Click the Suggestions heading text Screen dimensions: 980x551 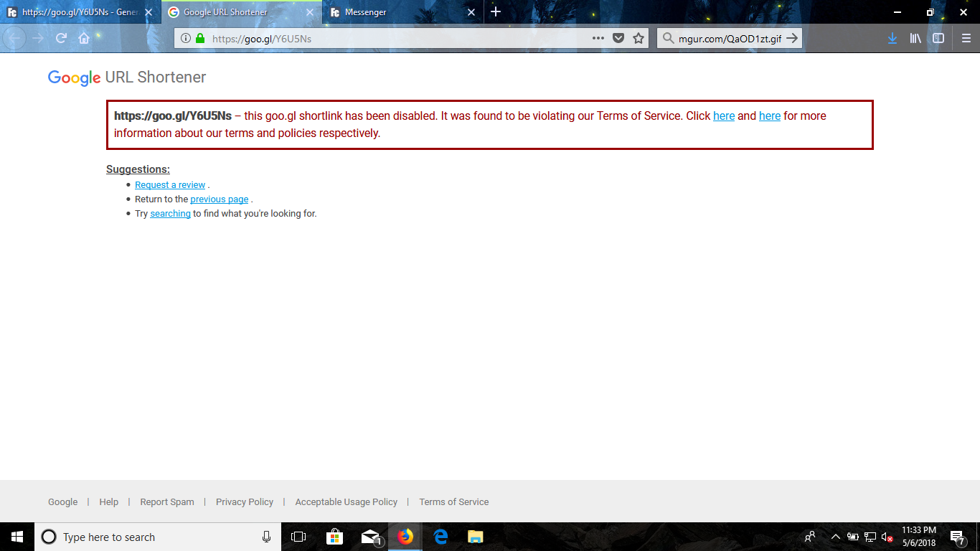138,169
